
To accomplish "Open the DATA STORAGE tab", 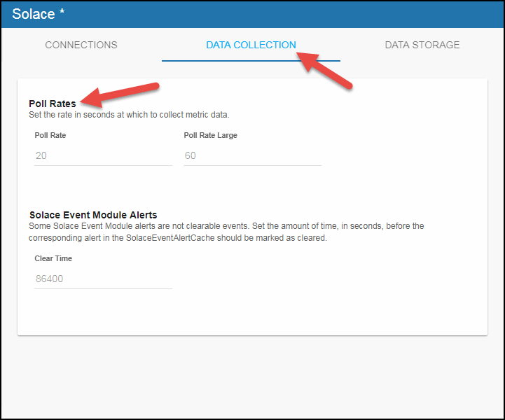I will 422,45.
